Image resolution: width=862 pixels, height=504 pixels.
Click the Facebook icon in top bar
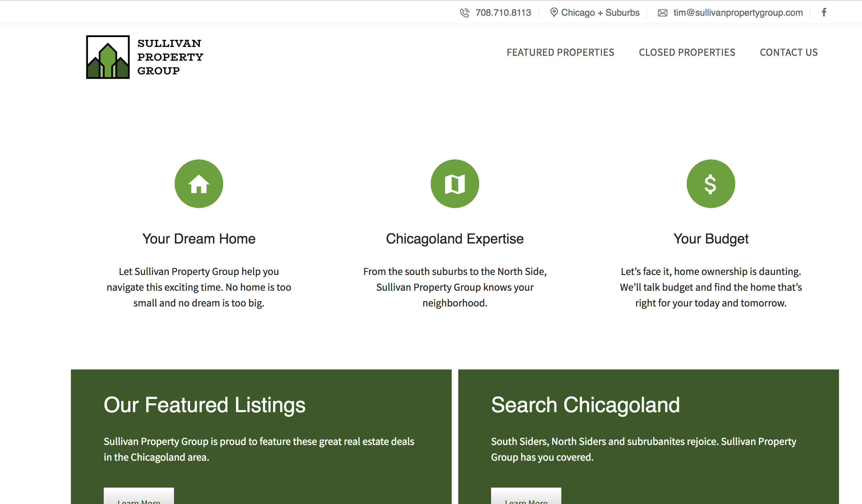coord(824,12)
